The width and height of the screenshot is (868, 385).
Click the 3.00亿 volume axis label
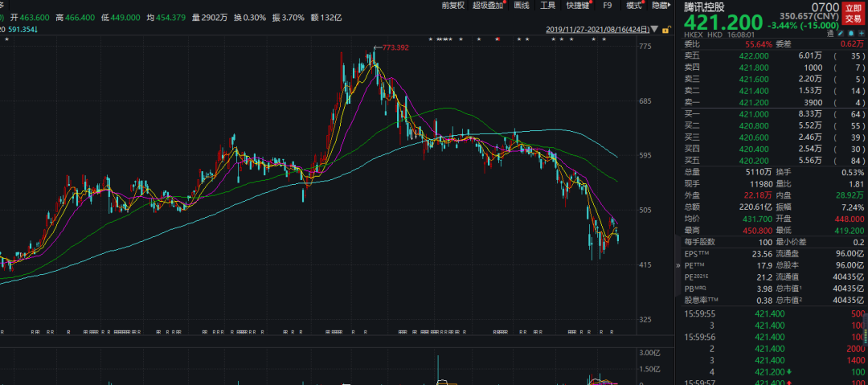click(x=649, y=353)
